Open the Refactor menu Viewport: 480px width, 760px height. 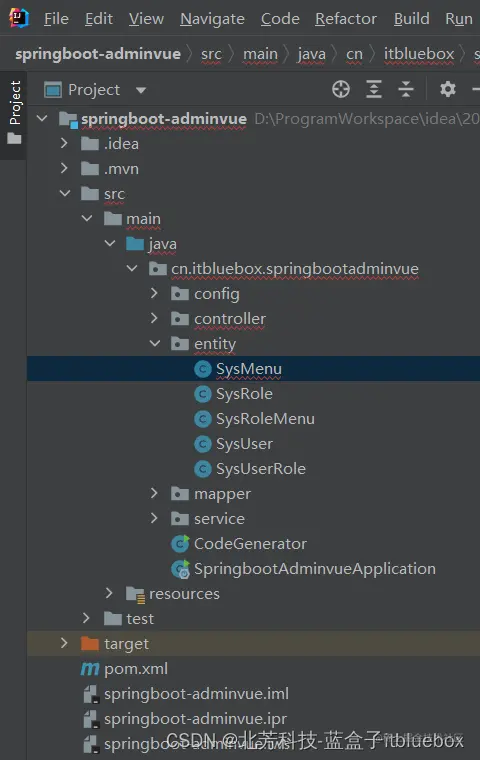click(346, 19)
